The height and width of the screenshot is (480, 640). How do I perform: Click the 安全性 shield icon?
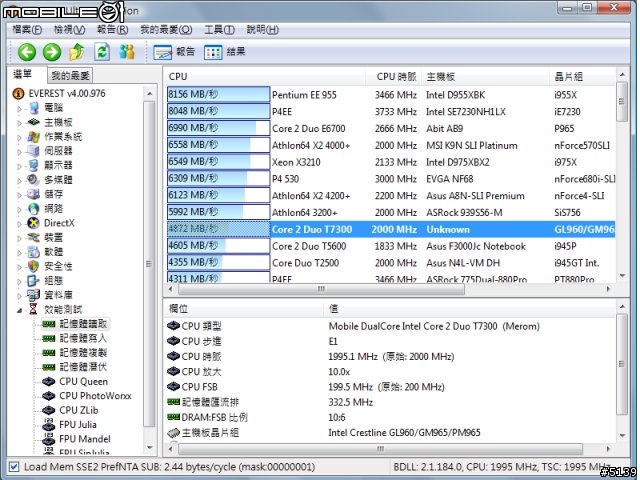pyautogui.click(x=33, y=266)
